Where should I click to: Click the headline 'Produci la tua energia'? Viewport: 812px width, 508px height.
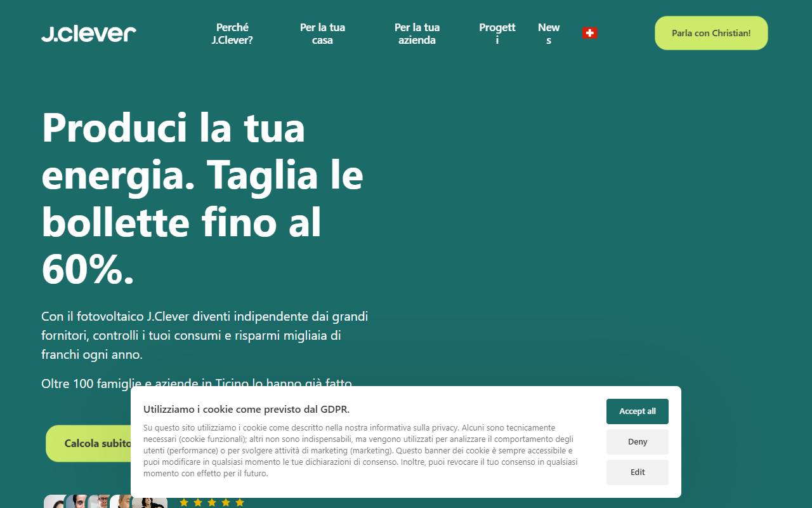202,198
